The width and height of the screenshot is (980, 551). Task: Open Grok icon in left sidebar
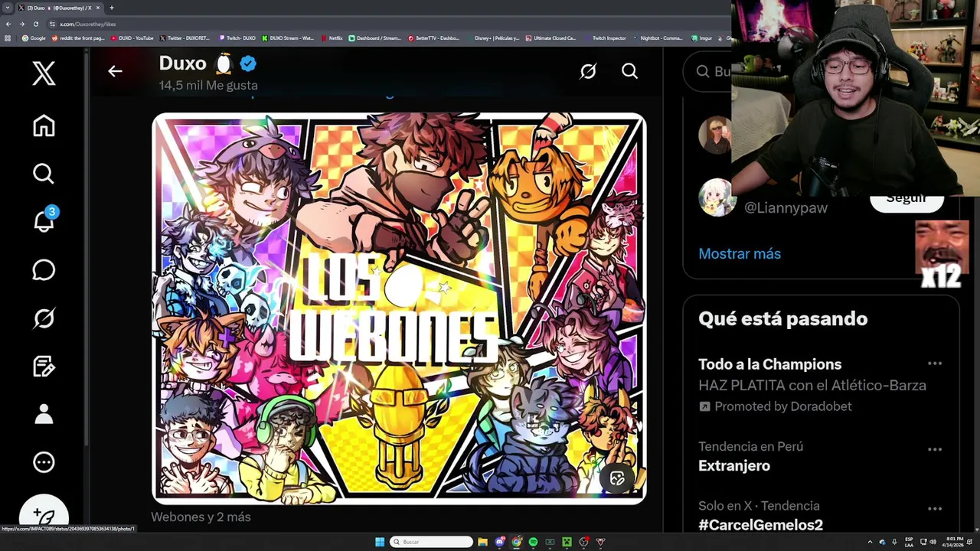coord(44,318)
